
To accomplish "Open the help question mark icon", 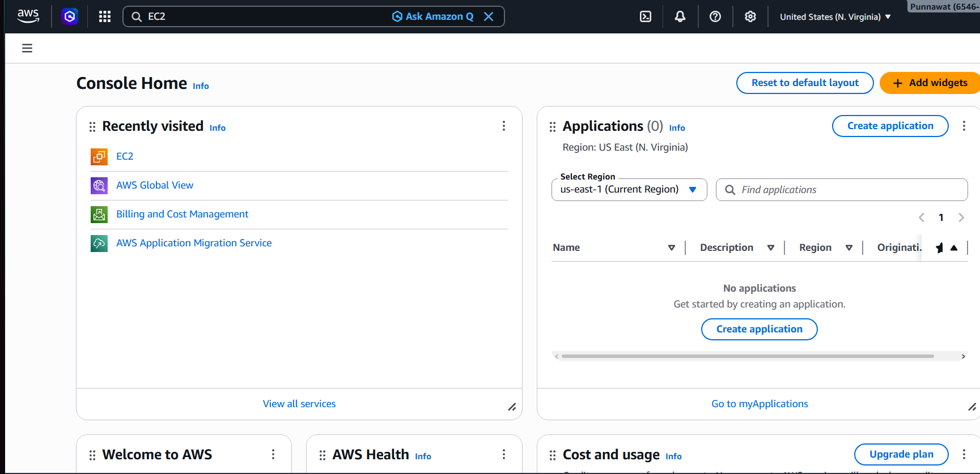I will point(715,16).
